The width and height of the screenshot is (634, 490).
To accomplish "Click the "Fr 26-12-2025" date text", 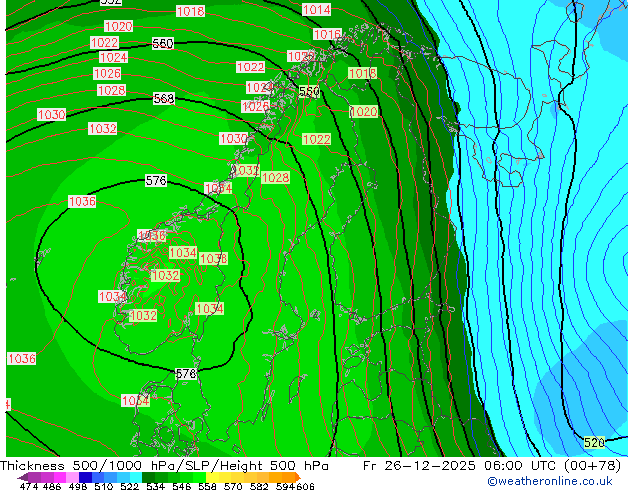I will (x=419, y=466).
